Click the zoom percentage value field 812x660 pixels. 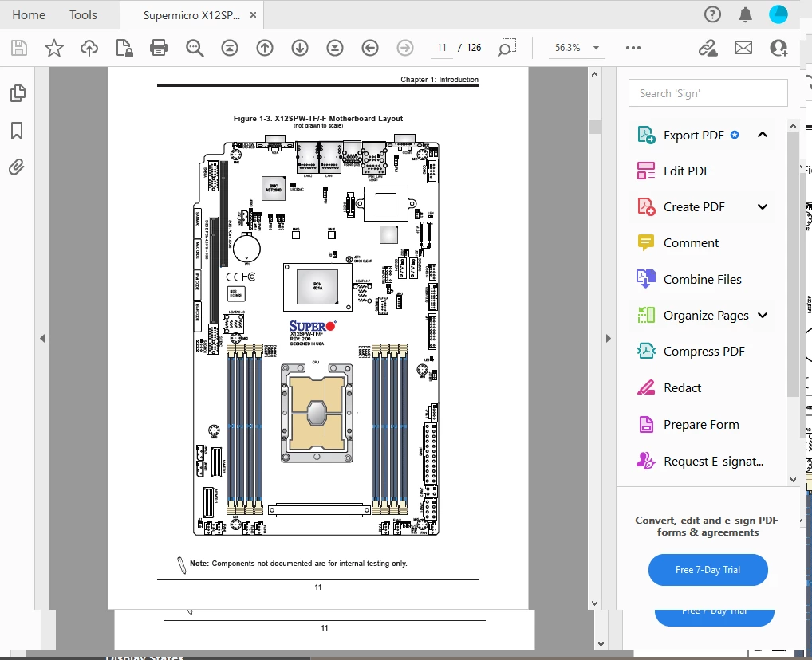(x=568, y=48)
